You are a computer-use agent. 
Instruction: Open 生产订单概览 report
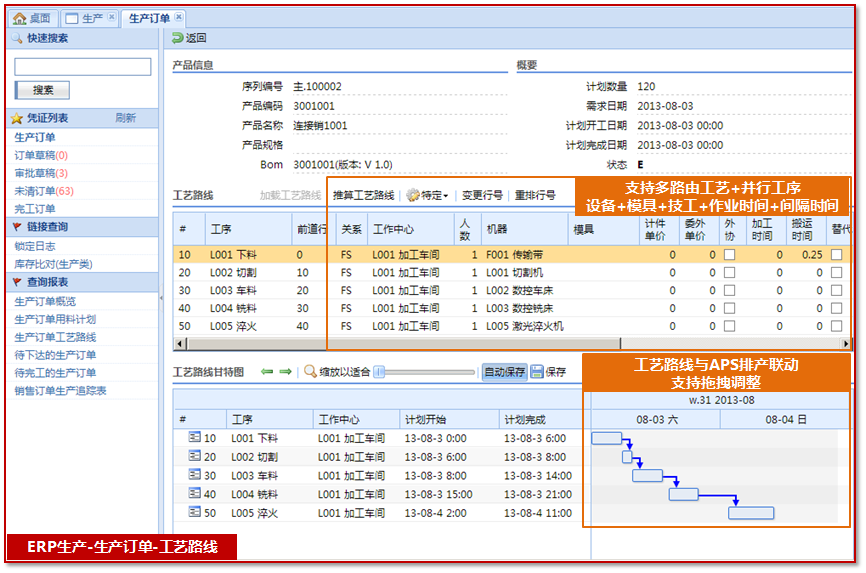45,301
